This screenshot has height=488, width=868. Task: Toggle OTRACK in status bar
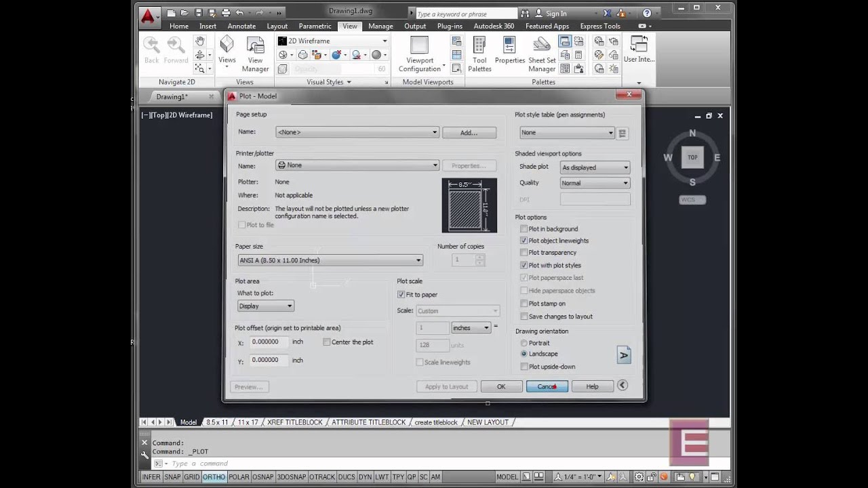click(322, 477)
